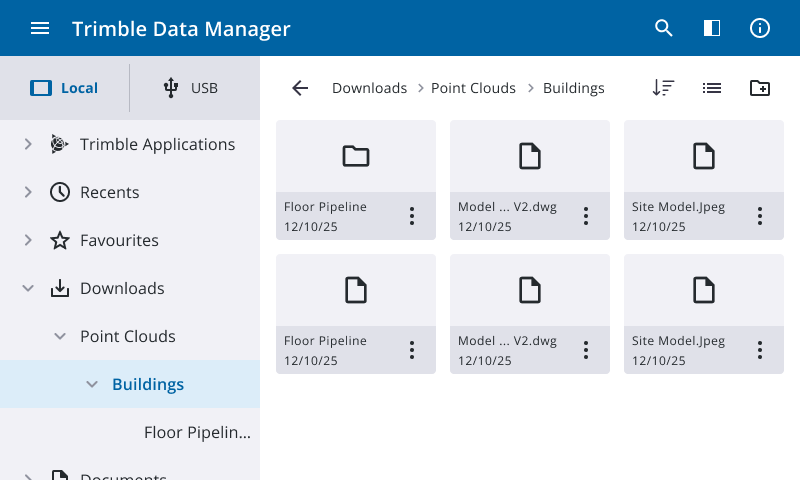Open the sort order icon

[663, 88]
